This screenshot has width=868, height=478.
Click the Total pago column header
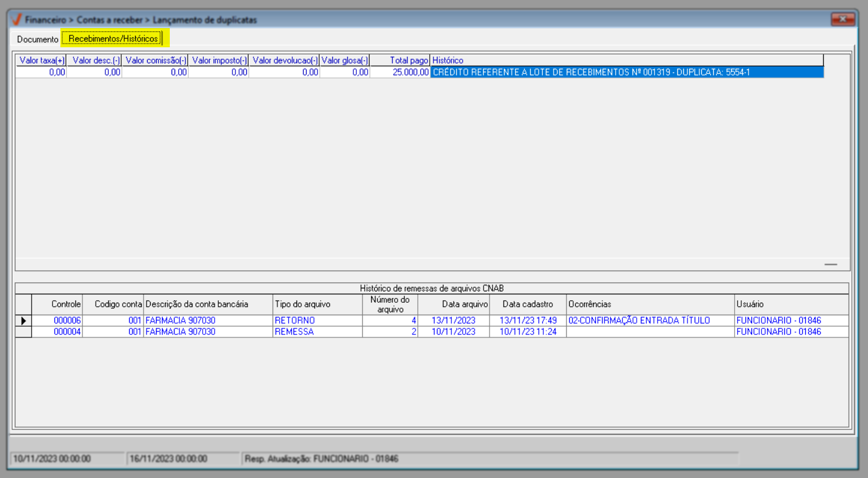tap(400, 60)
